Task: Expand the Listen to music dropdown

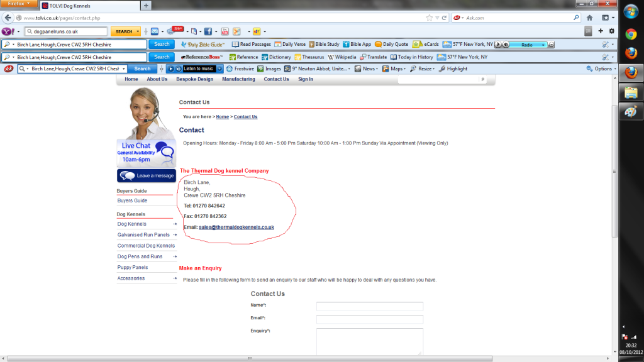Action: (219, 69)
